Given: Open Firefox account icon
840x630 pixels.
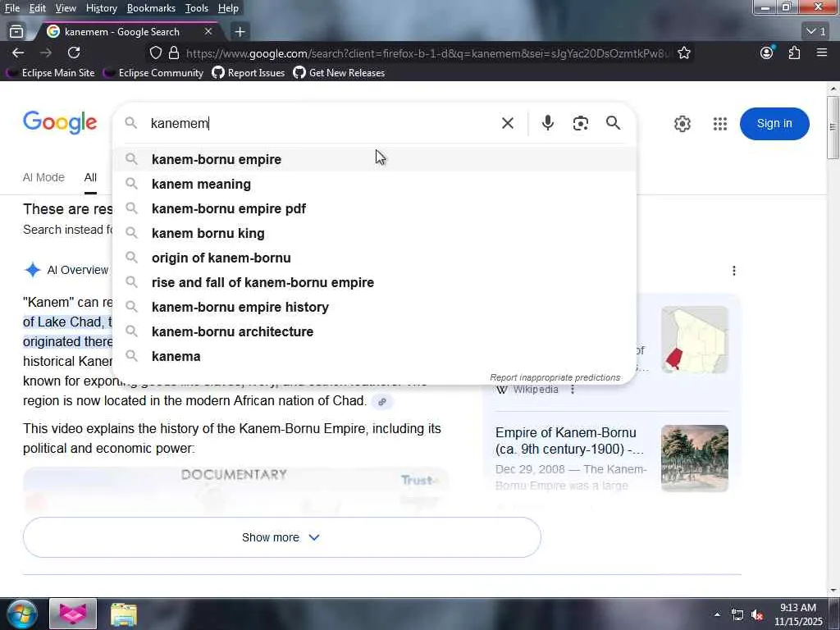Looking at the screenshot, I should coord(767,52).
